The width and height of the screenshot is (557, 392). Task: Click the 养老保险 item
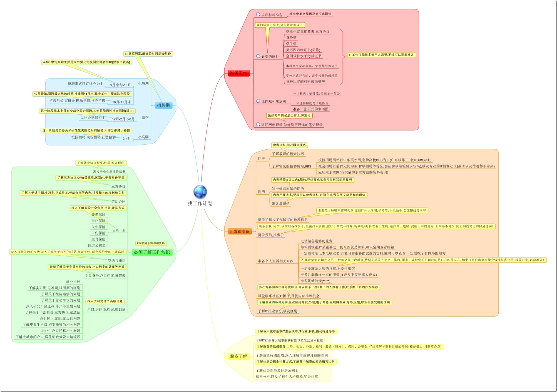[98, 215]
